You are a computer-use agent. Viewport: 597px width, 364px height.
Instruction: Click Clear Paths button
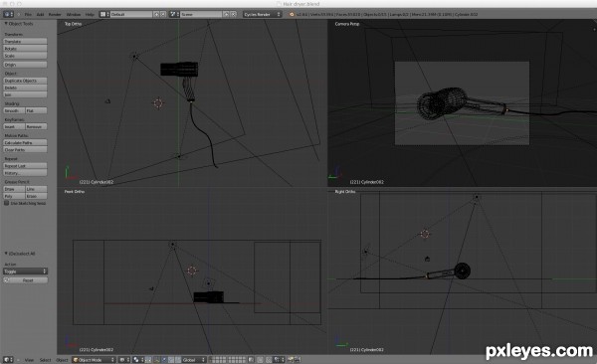tap(25, 149)
